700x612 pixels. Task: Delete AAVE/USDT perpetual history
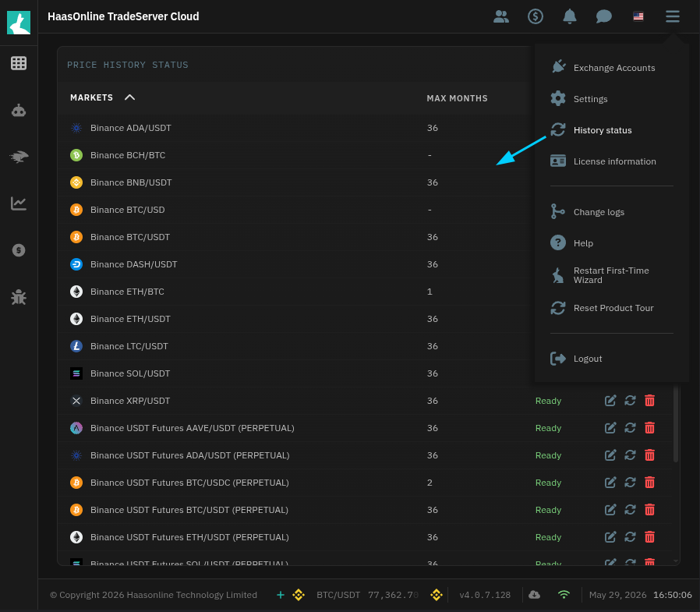click(649, 428)
